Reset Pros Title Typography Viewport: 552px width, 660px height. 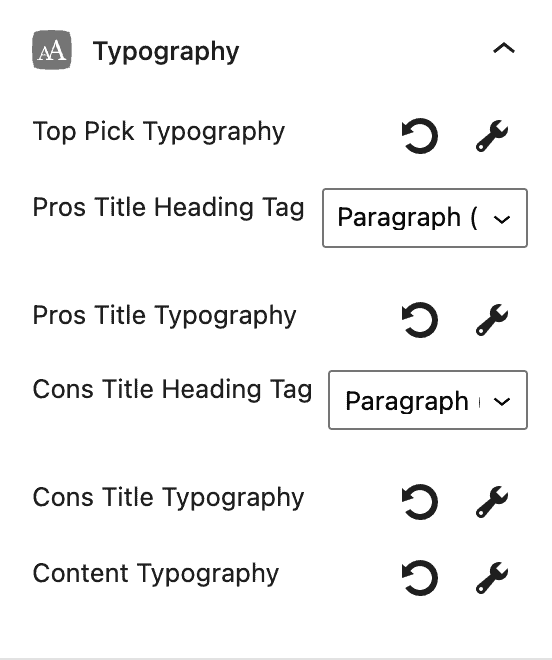point(420,319)
